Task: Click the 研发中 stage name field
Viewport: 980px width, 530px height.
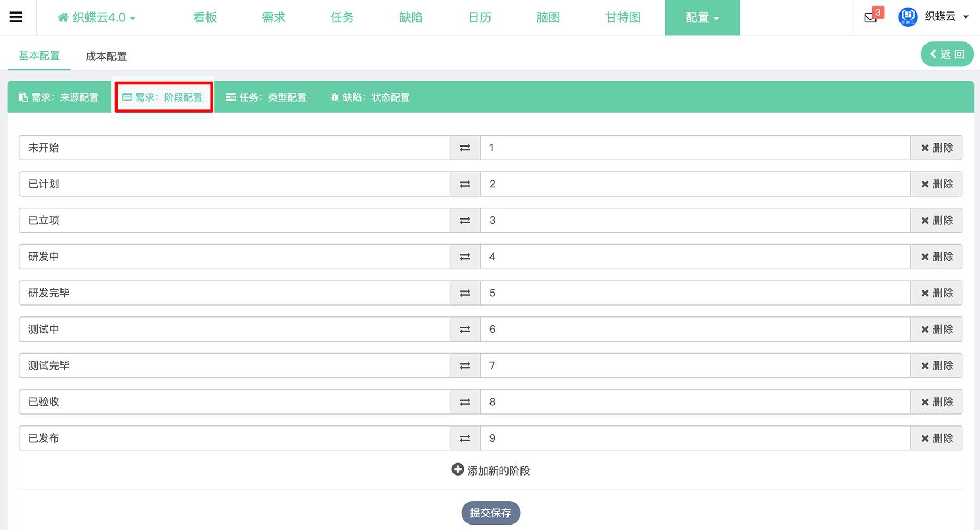Action: tap(234, 257)
